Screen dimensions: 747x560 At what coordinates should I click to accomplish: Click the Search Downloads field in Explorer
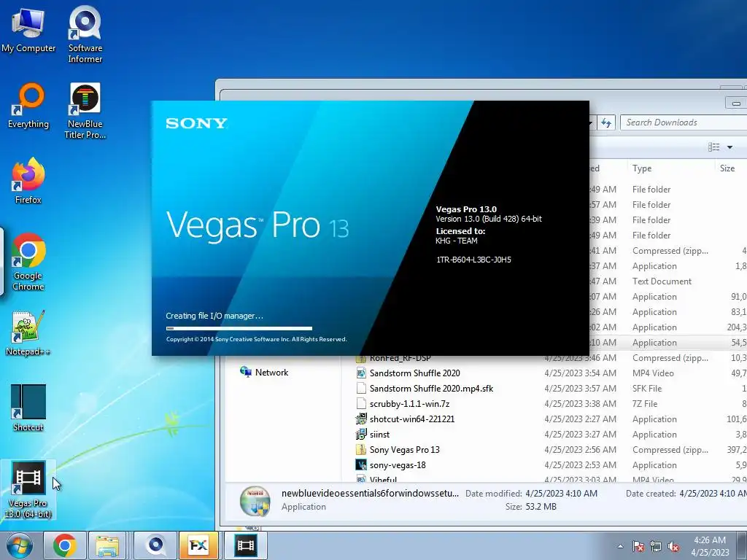(684, 122)
